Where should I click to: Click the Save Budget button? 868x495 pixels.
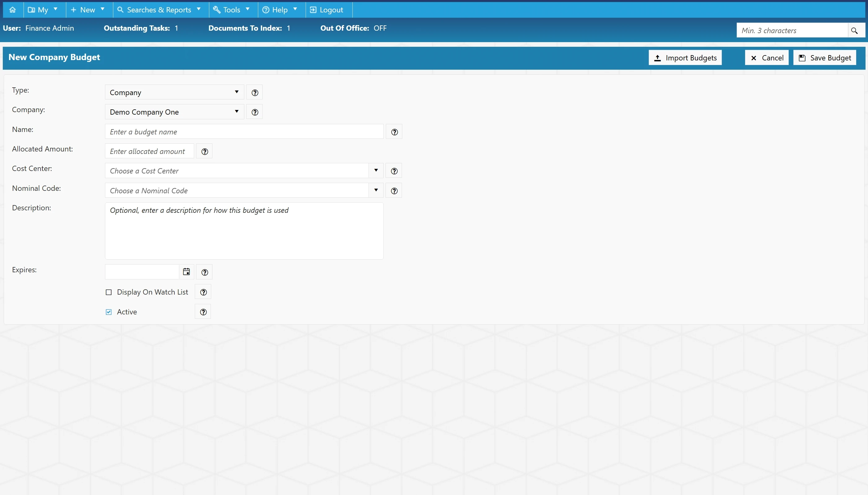825,57
